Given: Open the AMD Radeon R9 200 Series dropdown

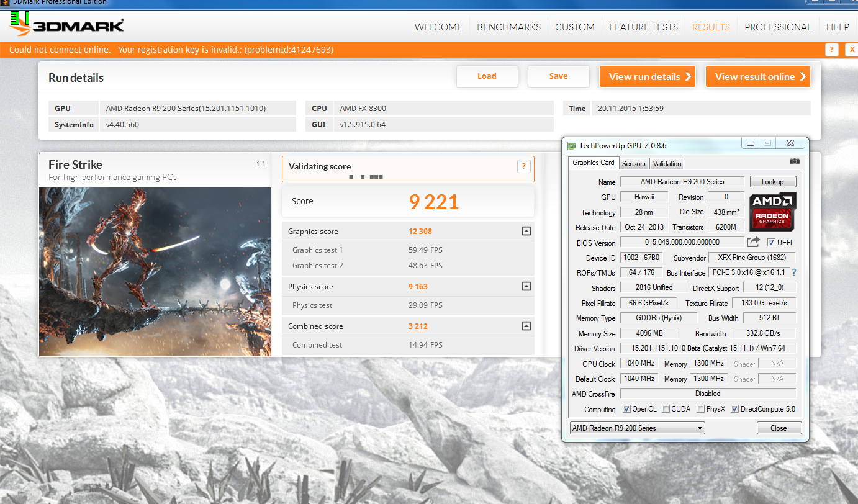Looking at the screenshot, I should [x=637, y=428].
